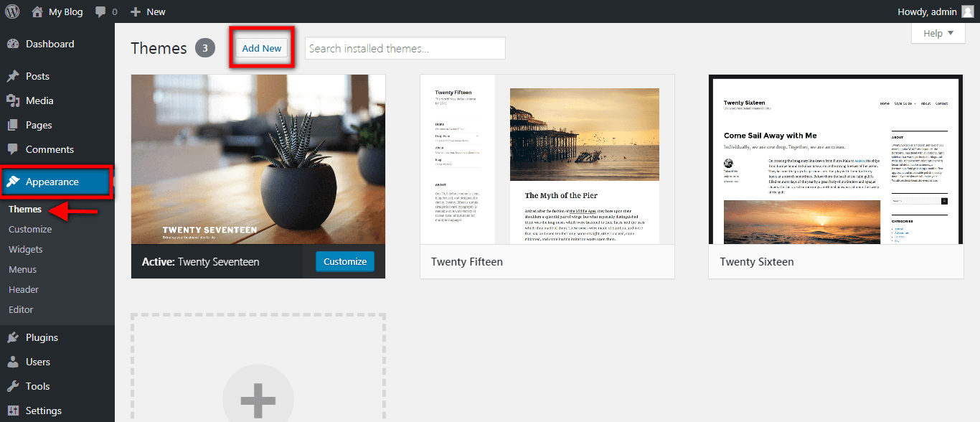Viewport: 980px width, 422px height.
Task: Click the Twenty Fifteen theme name
Action: [467, 262]
